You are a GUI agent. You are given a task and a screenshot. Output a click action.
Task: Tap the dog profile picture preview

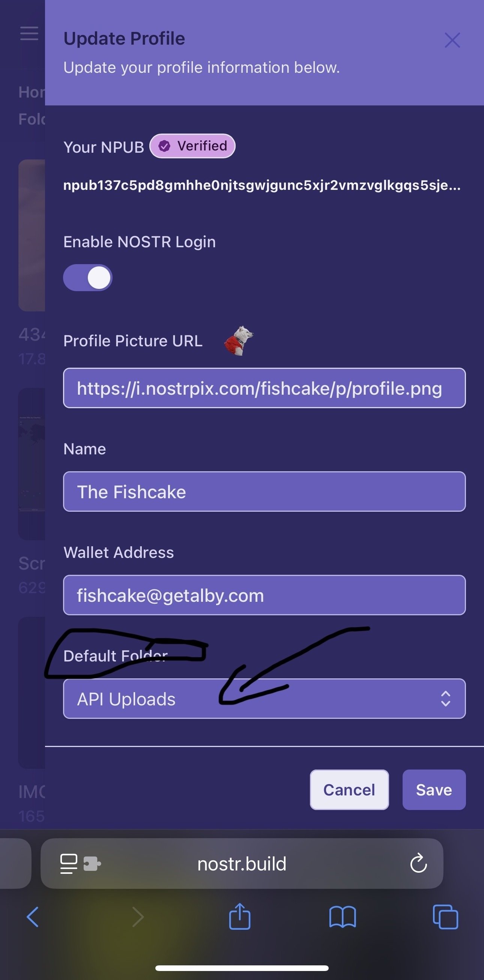[239, 341]
